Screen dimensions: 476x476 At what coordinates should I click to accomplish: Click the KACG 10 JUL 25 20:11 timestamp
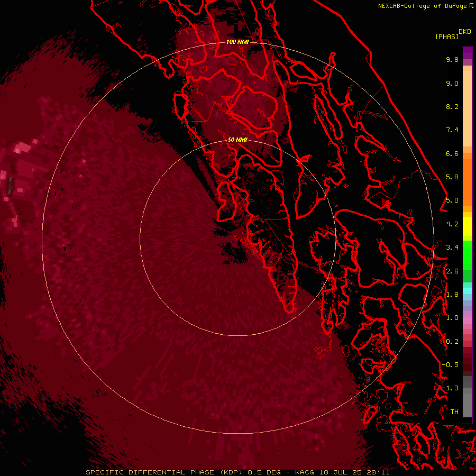pyautogui.click(x=342, y=472)
